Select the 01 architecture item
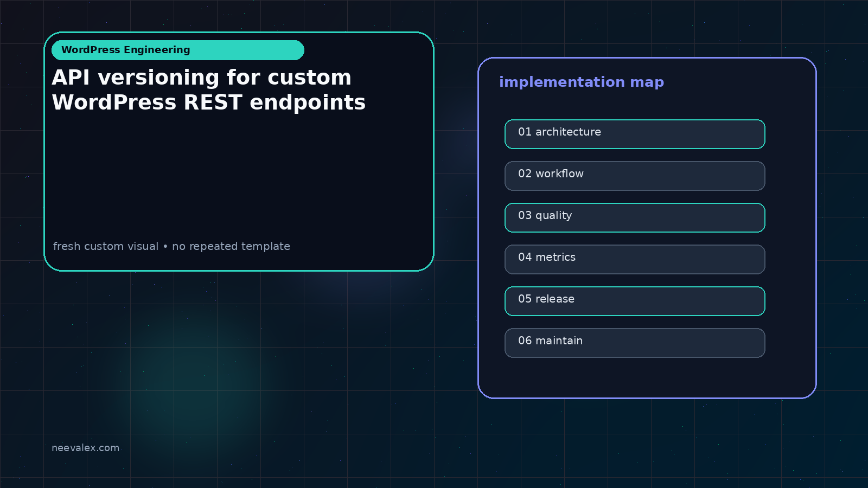Image resolution: width=868 pixels, height=488 pixels. click(x=635, y=134)
